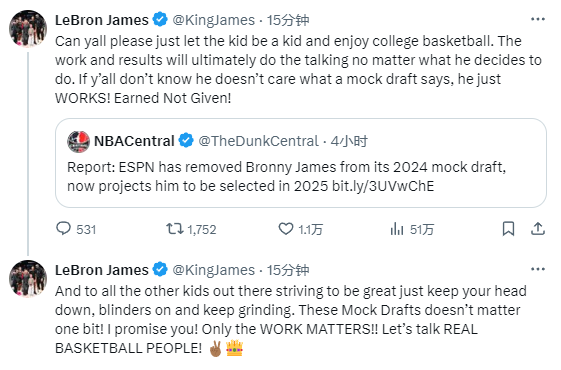Click NBACentral profile picture in quoted tweet

(78, 141)
